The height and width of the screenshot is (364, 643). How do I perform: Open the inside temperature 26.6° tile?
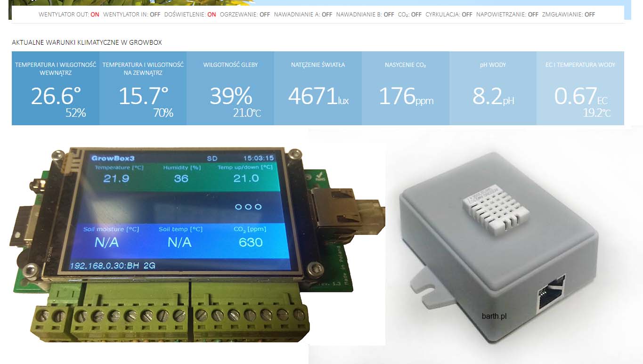56,89
